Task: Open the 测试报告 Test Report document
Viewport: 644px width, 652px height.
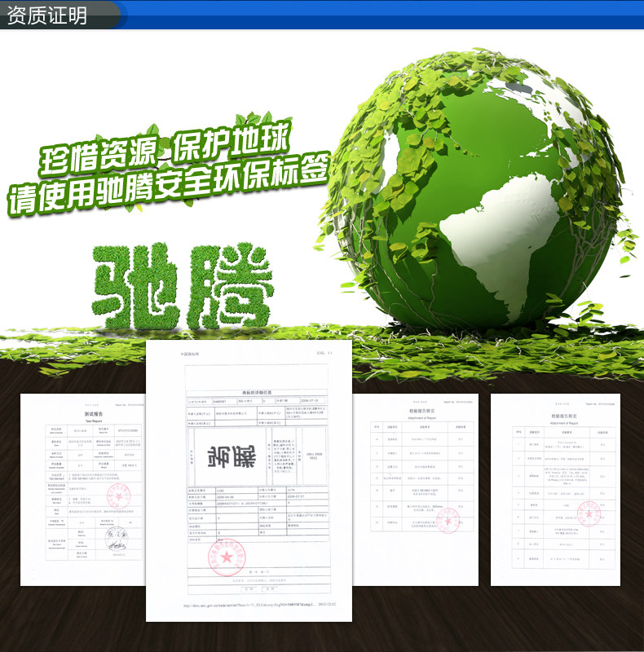Action: click(x=83, y=490)
